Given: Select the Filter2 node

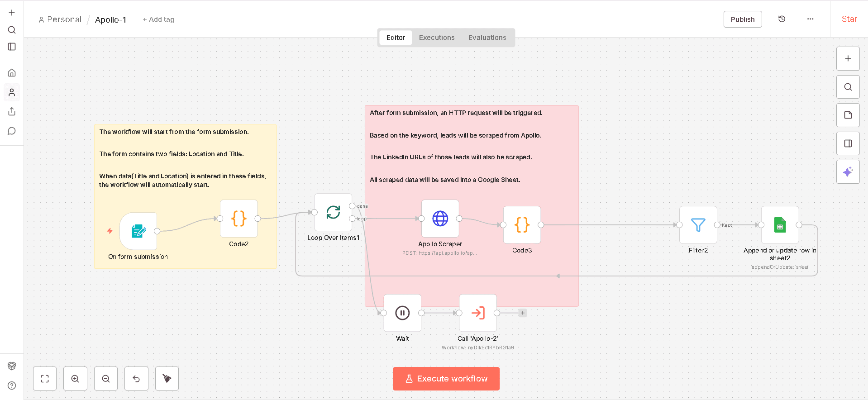Looking at the screenshot, I should (x=698, y=225).
